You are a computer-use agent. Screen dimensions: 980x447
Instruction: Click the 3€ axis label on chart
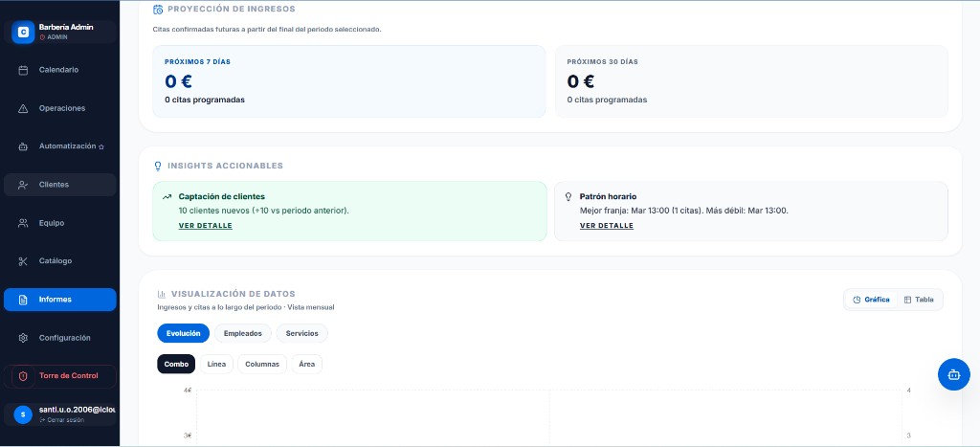coord(188,436)
